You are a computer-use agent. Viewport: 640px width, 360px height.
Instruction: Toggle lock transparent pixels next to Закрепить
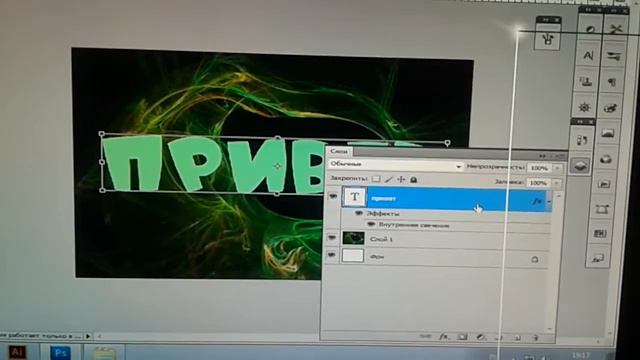pyautogui.click(x=376, y=179)
